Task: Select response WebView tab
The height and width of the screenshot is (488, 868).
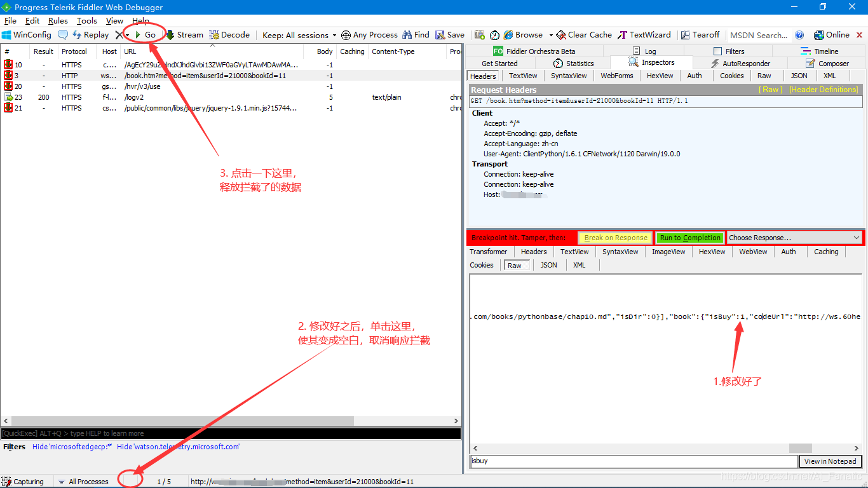Action: tap(753, 252)
